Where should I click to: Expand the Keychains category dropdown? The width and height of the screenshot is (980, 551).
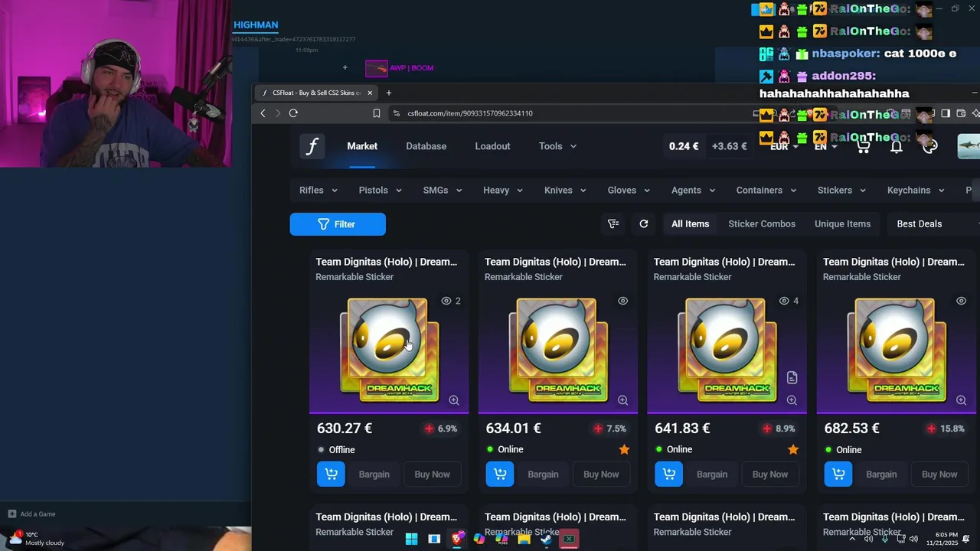coord(916,190)
